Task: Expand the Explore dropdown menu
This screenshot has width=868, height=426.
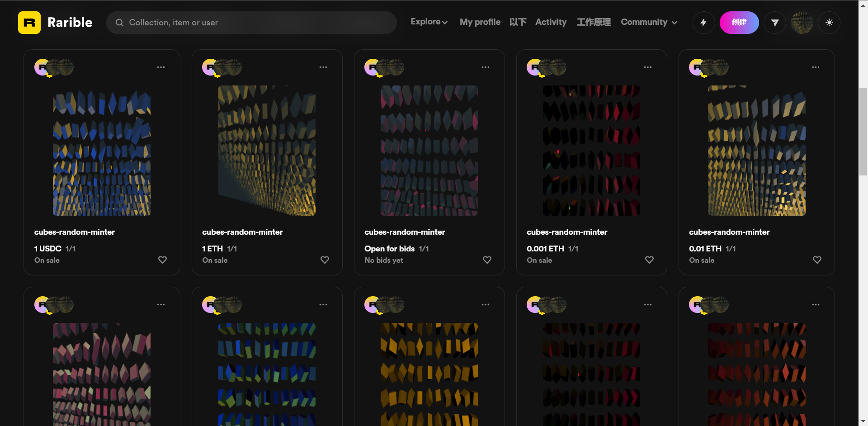Action: pyautogui.click(x=429, y=22)
